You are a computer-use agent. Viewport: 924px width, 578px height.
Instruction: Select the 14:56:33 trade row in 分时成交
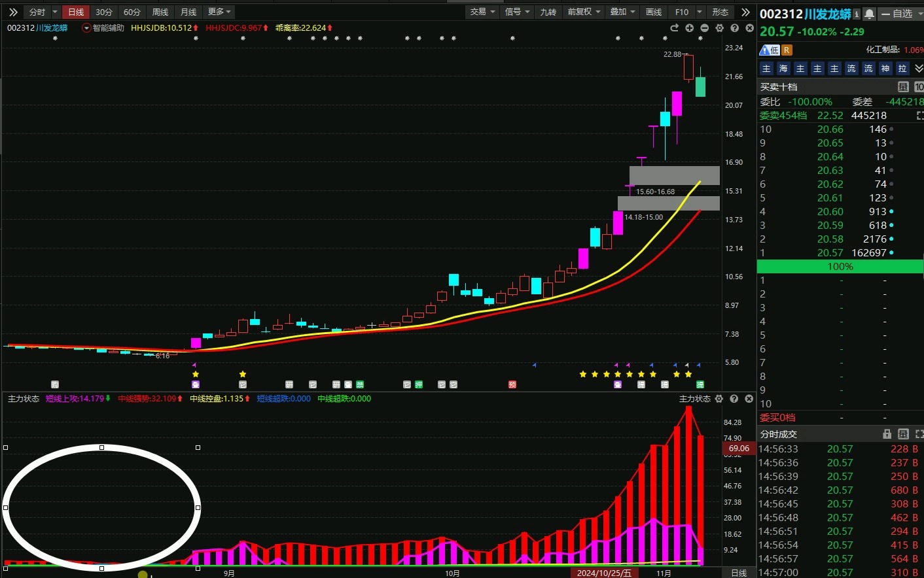coord(840,449)
